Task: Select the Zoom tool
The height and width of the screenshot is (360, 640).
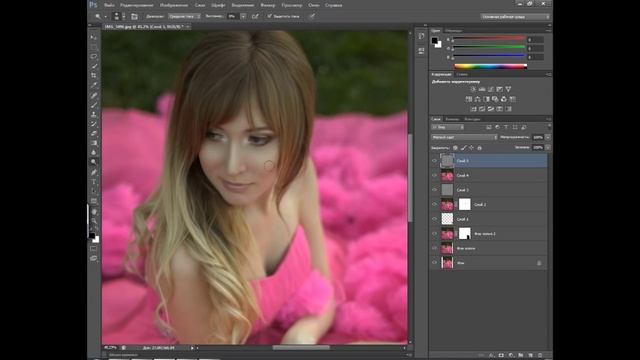Action: point(94,221)
